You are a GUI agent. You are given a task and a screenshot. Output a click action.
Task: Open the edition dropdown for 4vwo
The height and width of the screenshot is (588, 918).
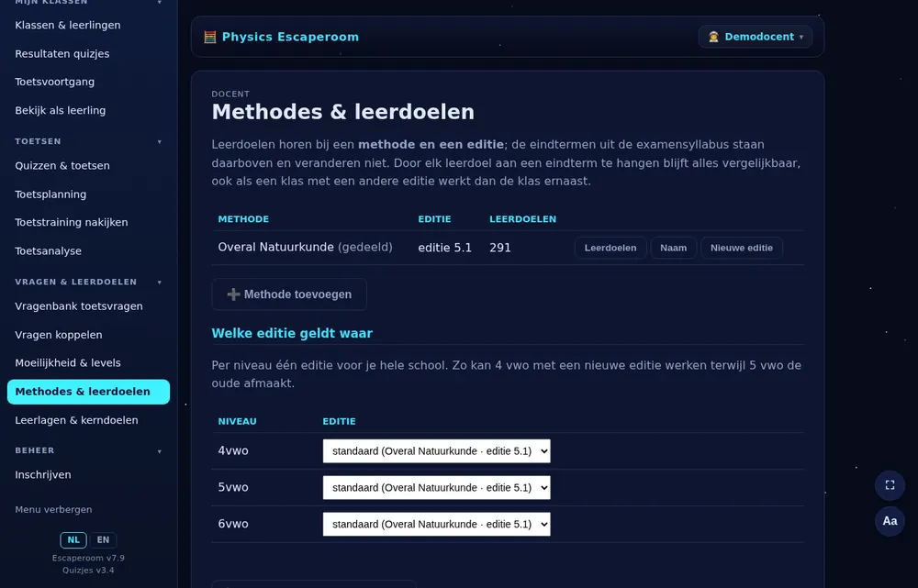coord(436,451)
